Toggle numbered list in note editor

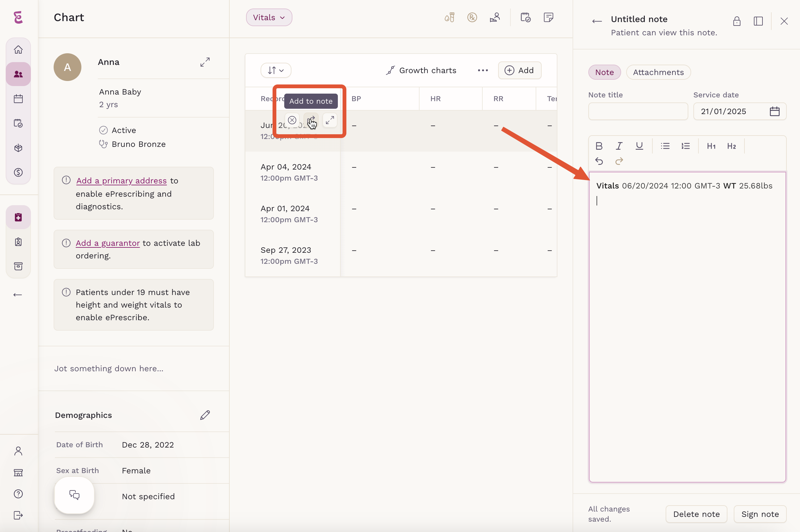pyautogui.click(x=685, y=146)
